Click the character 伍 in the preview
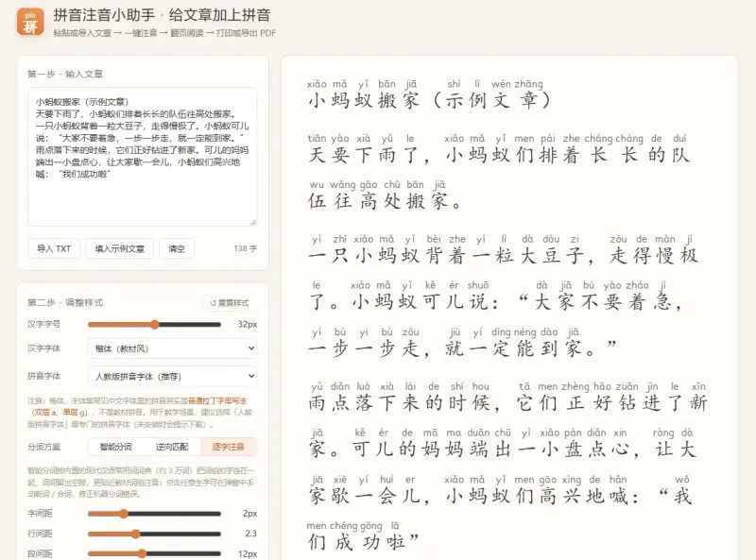The width and height of the screenshot is (756, 560). [318, 201]
